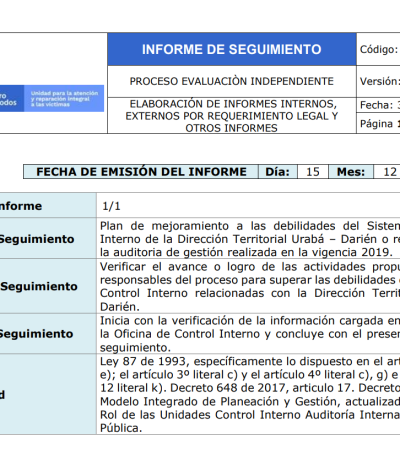Click Plan de mejoramiento paragraph
Viewport: 400px width, 450px height.
[x=250, y=239]
